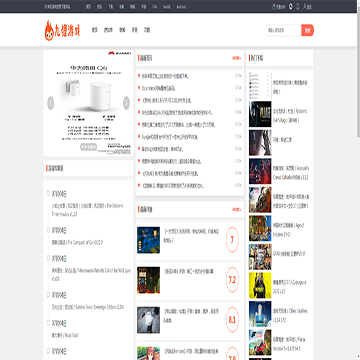Open the Assassin's Creed Valhalla cover thumbnail
The image size is (360, 360).
click(x=260, y=171)
